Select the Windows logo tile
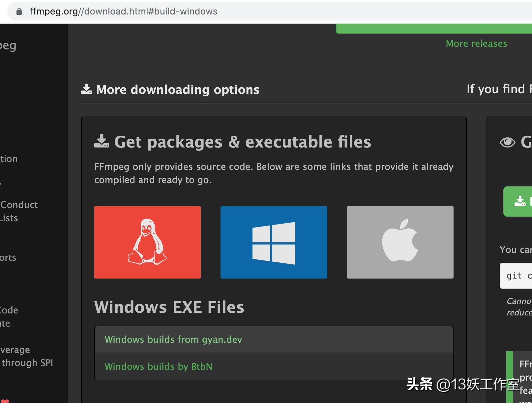Viewport: 532px width, 403px height. (x=274, y=242)
